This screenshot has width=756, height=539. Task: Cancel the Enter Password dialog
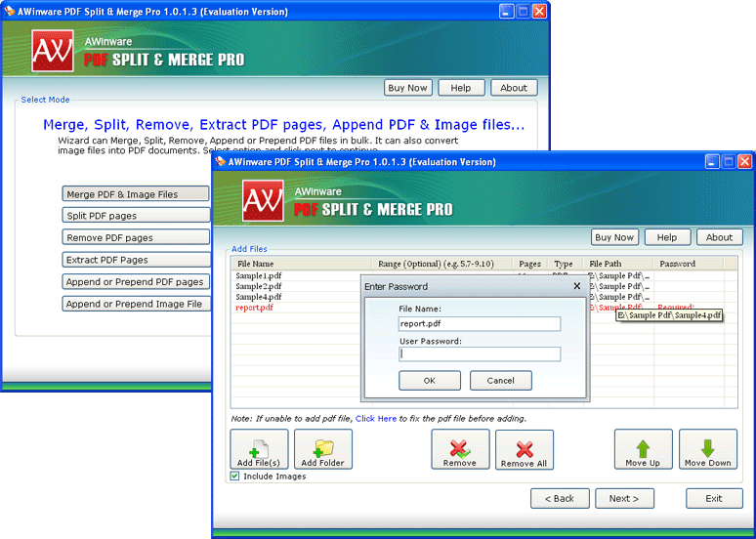500,381
